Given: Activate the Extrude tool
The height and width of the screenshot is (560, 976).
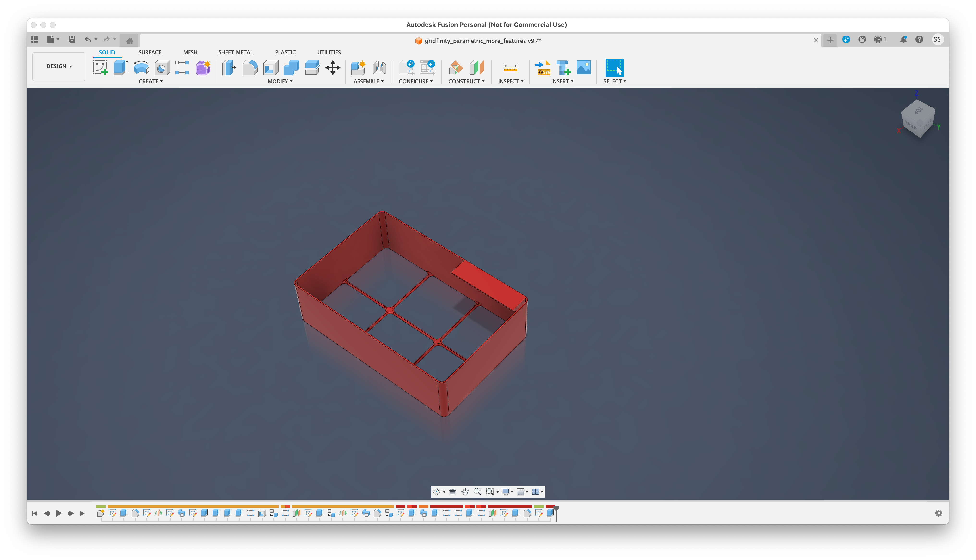Looking at the screenshot, I should [121, 67].
